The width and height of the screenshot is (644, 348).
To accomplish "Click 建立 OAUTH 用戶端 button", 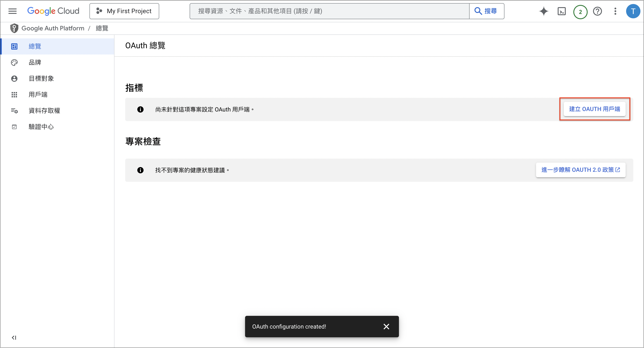I will point(595,109).
